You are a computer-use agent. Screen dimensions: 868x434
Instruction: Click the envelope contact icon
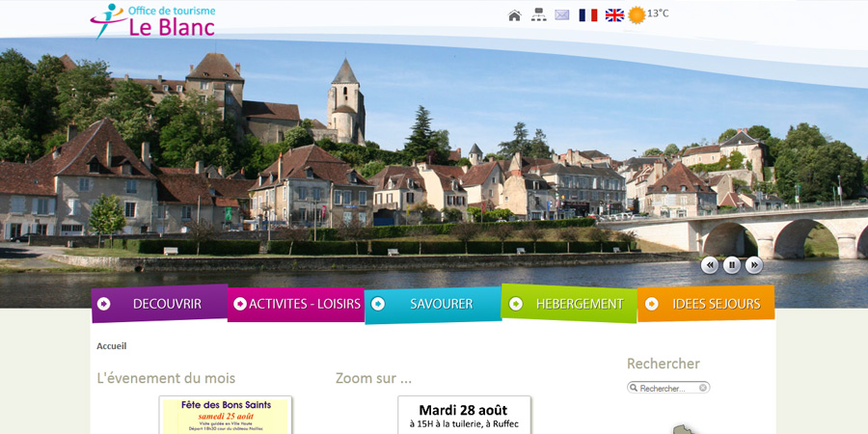[x=562, y=15]
